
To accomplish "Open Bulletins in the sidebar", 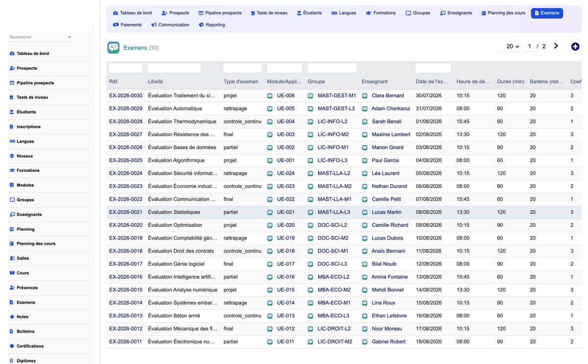I will click(x=25, y=332).
